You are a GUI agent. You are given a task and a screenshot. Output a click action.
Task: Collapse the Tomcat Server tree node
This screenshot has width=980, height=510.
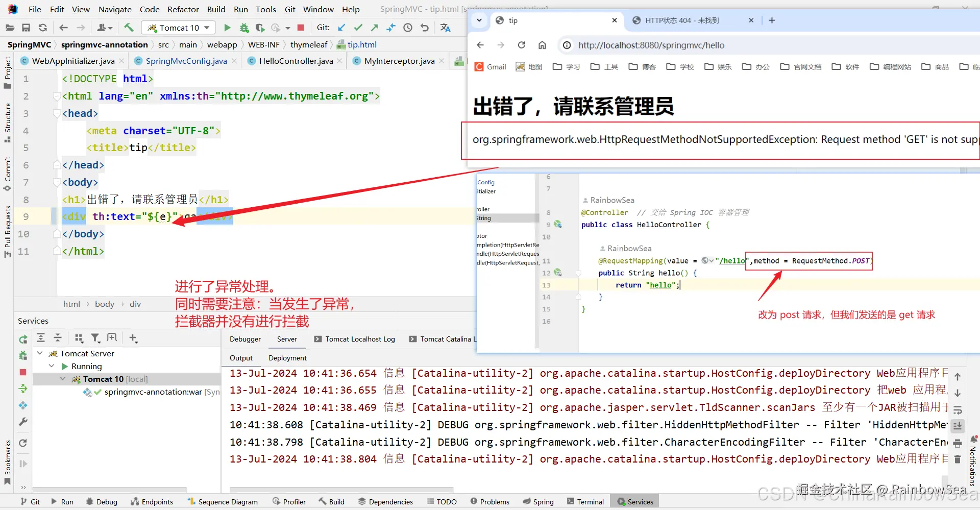(x=40, y=353)
